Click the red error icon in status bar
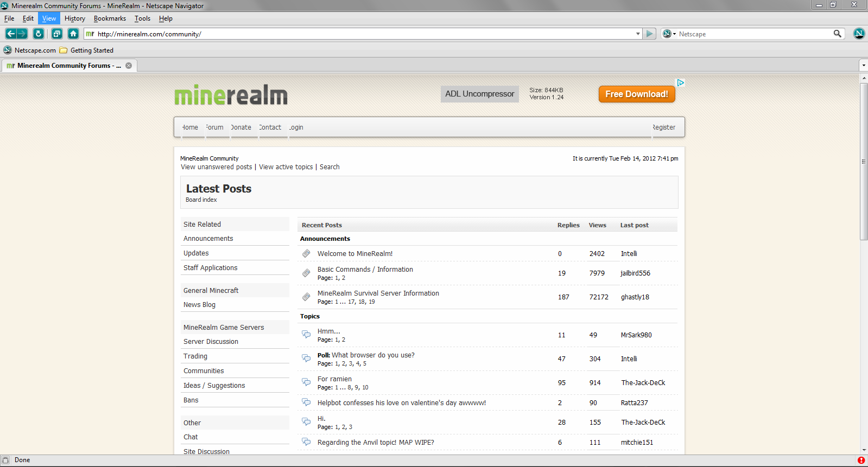Image resolution: width=868 pixels, height=467 pixels. [x=861, y=460]
